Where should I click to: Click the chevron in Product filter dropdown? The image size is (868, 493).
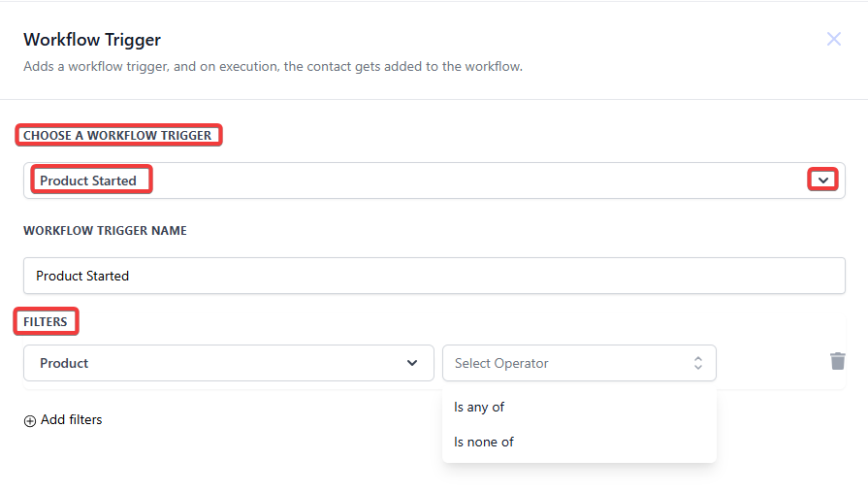[x=412, y=363]
